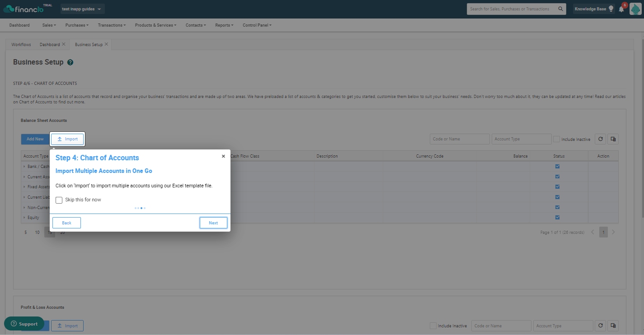
Task: Open the Transactions menu
Action: (x=112, y=25)
